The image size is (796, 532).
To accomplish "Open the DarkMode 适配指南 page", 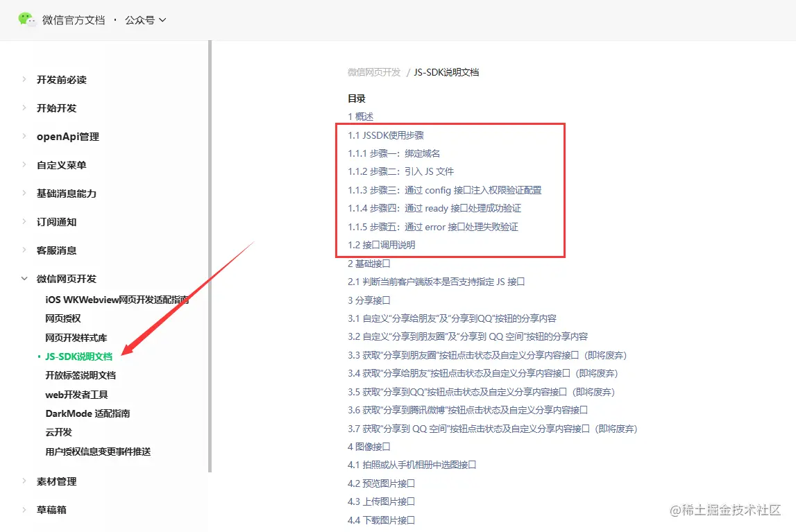I will point(88,413).
